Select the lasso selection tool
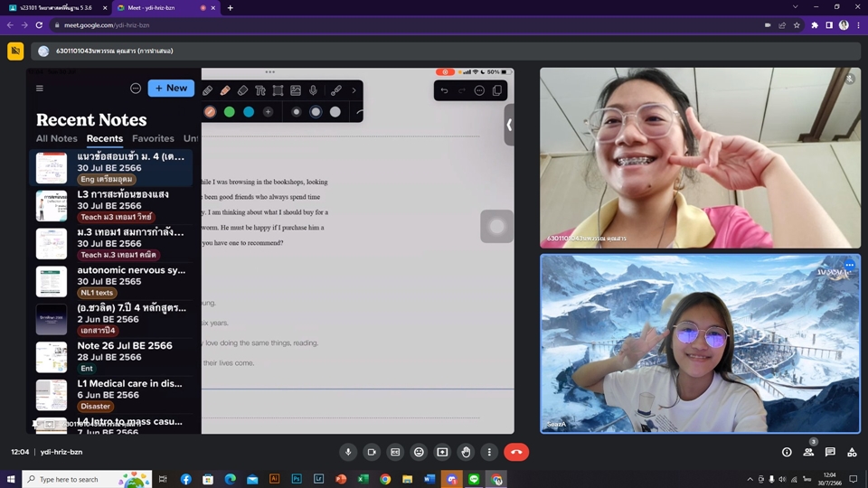The height and width of the screenshot is (488, 868). (x=278, y=90)
